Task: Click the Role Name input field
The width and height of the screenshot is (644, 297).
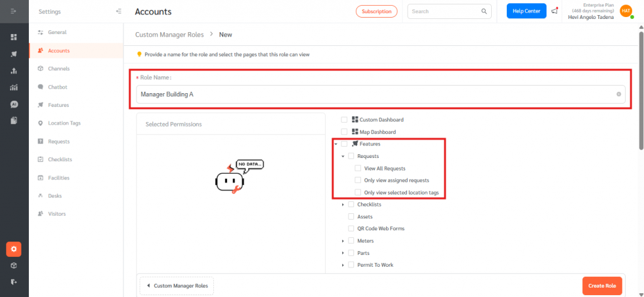Action: pos(374,94)
